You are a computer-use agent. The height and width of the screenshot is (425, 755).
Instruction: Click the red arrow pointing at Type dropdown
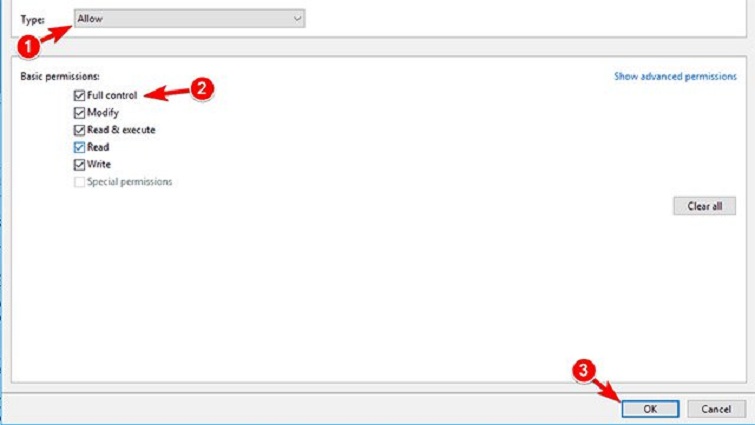[x=55, y=35]
